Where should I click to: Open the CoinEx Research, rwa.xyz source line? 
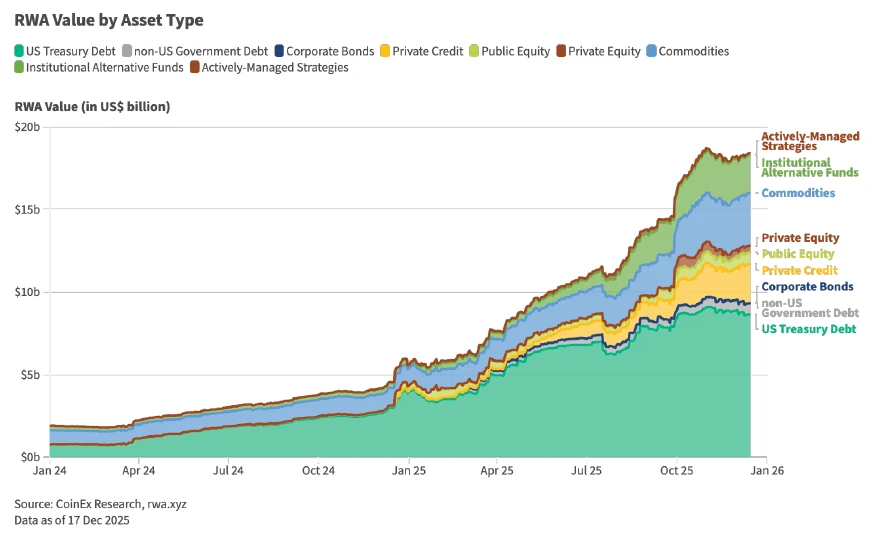[x=100, y=504]
